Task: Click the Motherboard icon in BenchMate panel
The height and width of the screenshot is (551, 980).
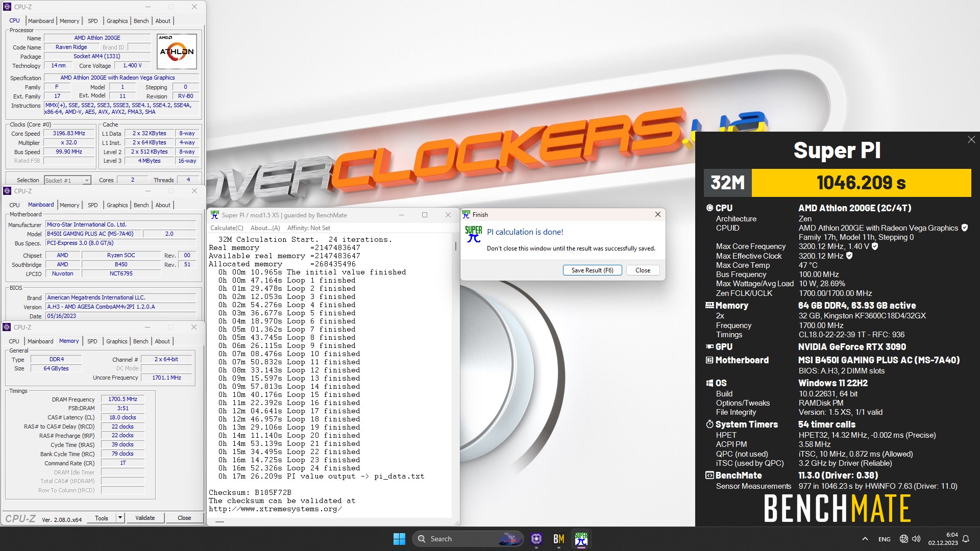Action: pyautogui.click(x=709, y=360)
